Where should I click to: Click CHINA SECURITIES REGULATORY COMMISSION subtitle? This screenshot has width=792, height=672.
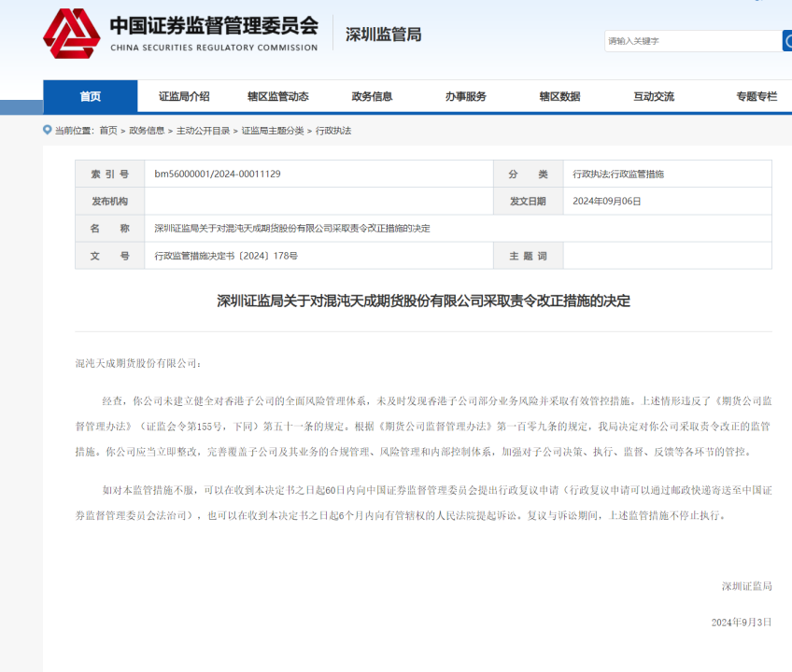(x=214, y=48)
